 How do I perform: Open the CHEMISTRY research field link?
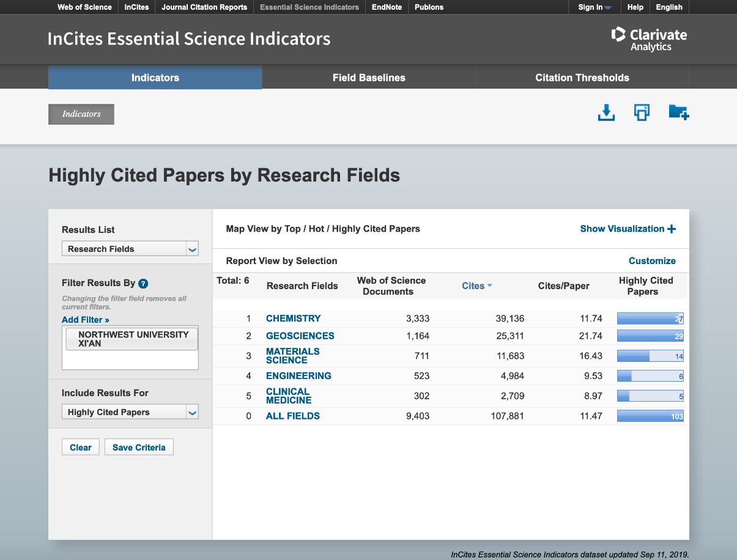pos(293,319)
